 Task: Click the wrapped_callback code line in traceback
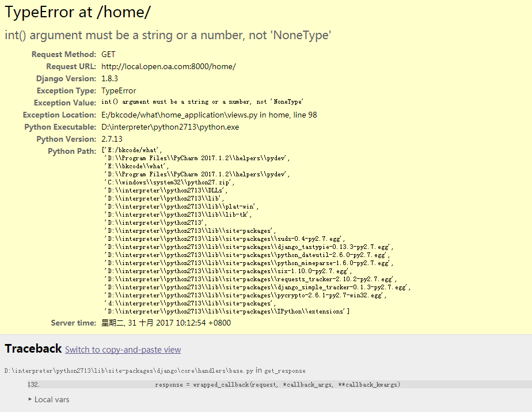click(x=277, y=384)
